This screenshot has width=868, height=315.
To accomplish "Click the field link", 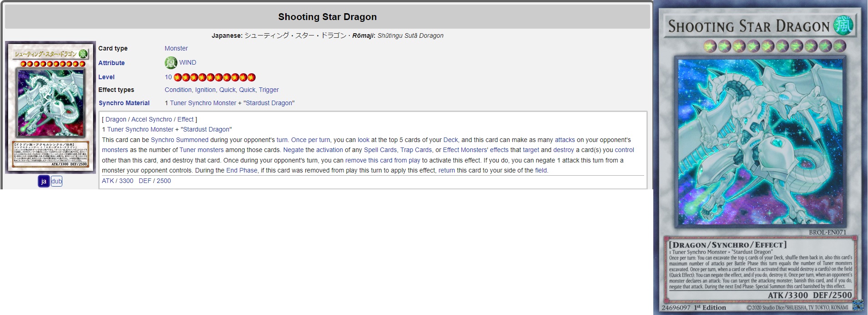I will tap(541, 170).
